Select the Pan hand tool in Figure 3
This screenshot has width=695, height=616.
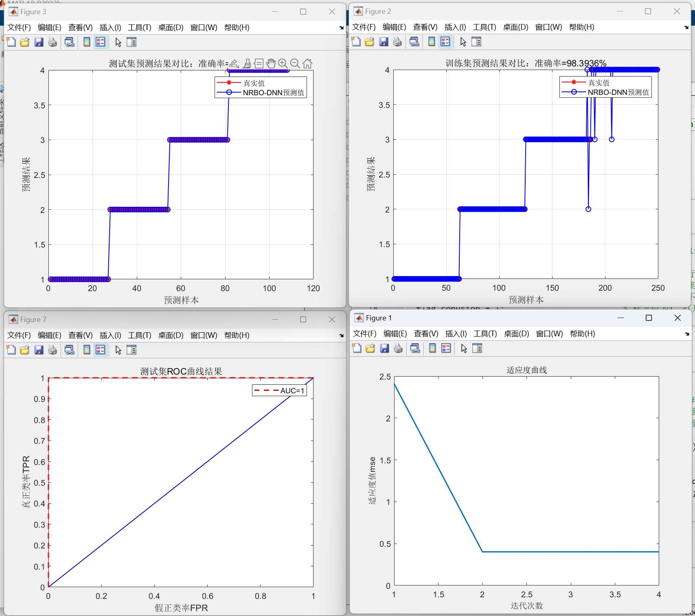point(271,64)
